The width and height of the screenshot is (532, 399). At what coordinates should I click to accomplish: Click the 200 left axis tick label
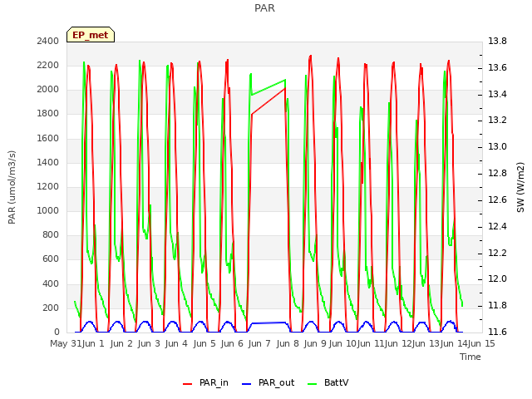(51, 308)
